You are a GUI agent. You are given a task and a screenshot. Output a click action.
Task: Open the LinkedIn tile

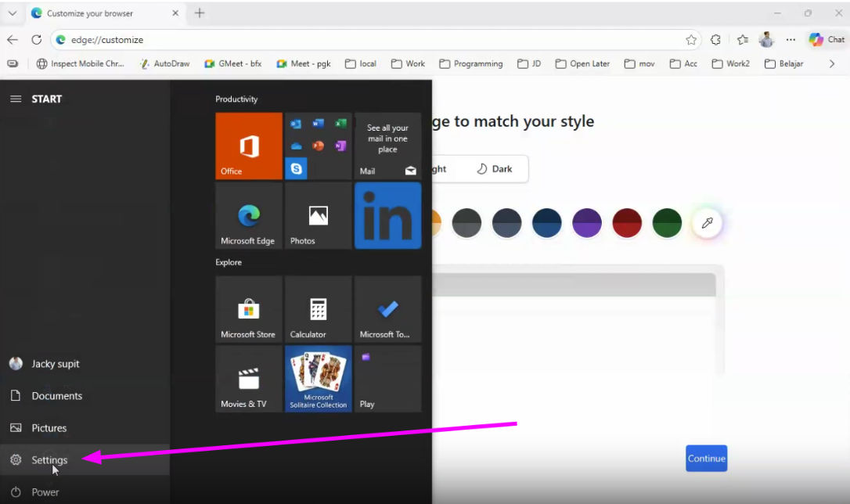click(x=387, y=216)
